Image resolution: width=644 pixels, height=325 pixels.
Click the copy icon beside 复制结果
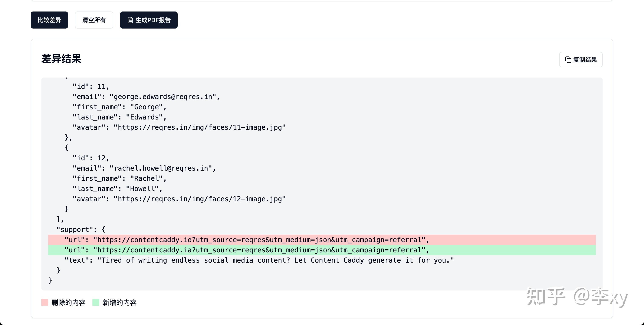568,60
